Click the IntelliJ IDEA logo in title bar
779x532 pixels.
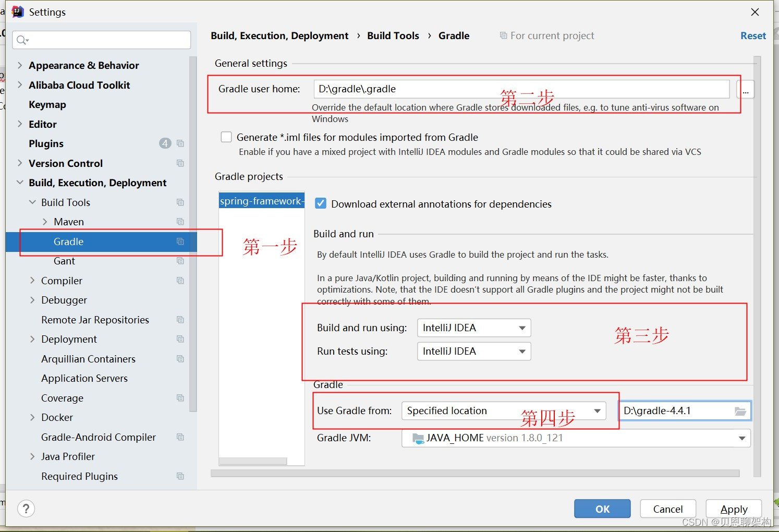(x=18, y=11)
